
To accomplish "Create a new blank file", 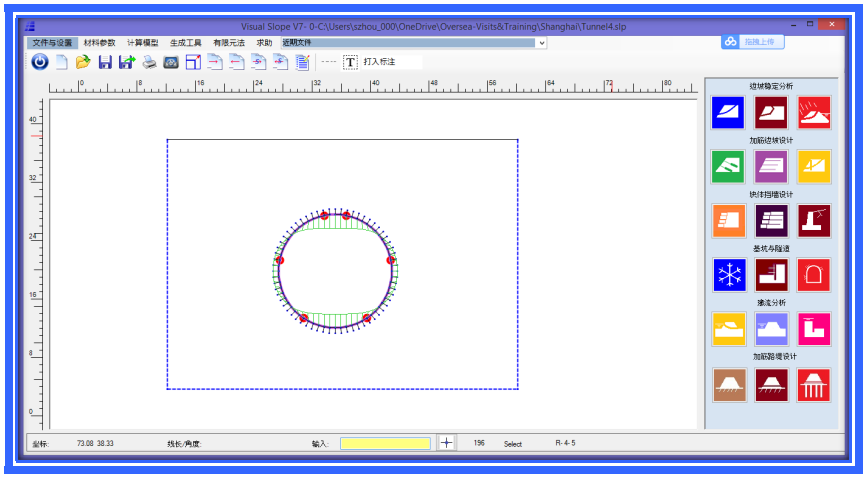I will tap(62, 62).
